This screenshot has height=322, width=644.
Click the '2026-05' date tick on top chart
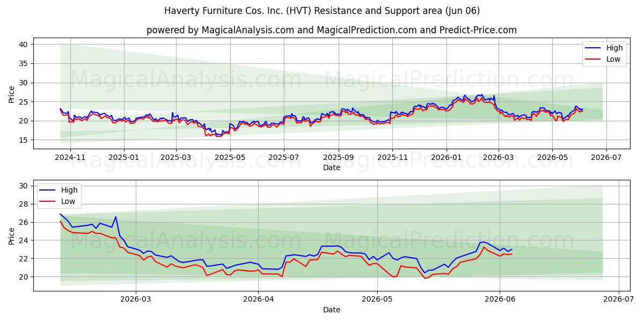pos(552,158)
